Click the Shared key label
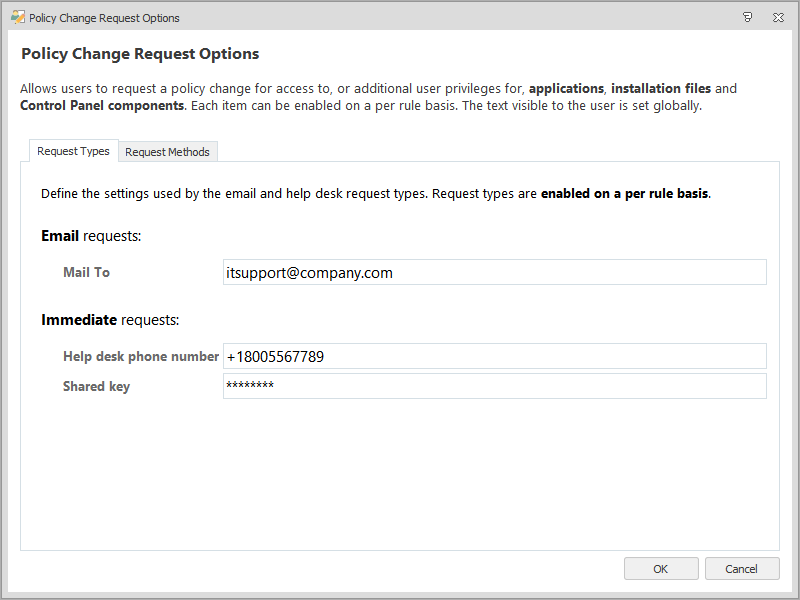The image size is (800, 600). [96, 386]
